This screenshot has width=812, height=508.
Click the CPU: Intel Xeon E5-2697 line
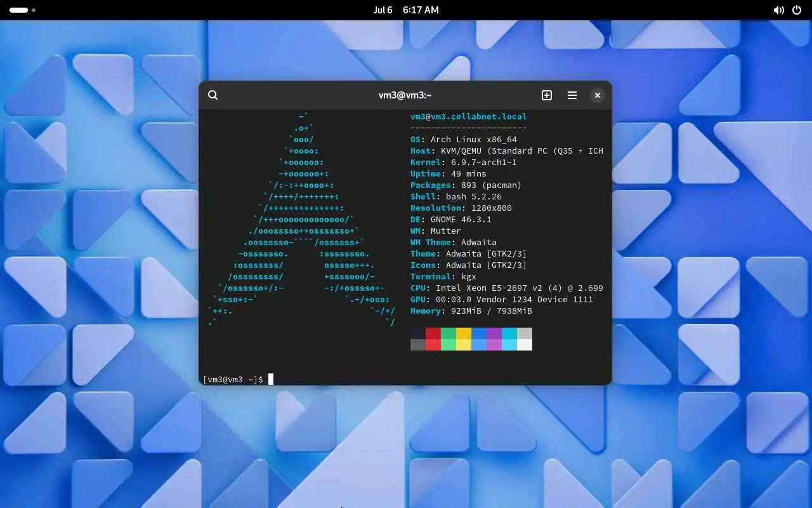507,288
